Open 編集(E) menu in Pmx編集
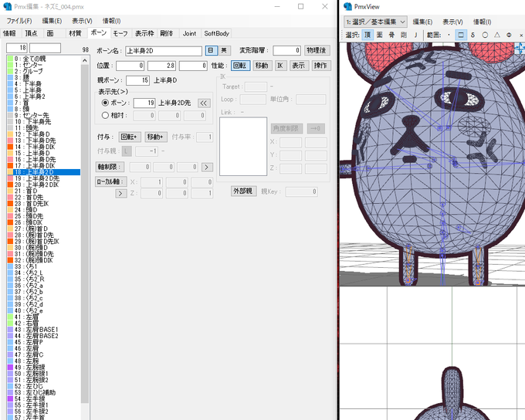The width and height of the screenshot is (525, 420). coord(52,21)
